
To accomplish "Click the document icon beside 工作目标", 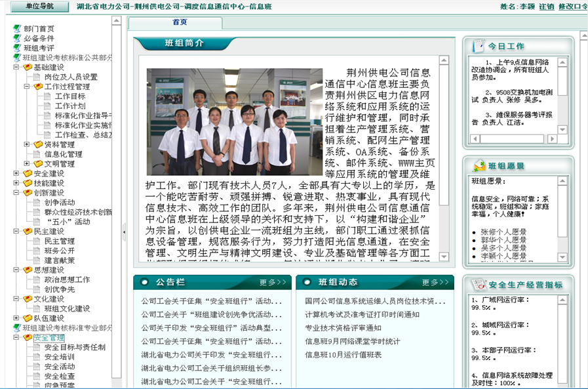I will [47, 96].
